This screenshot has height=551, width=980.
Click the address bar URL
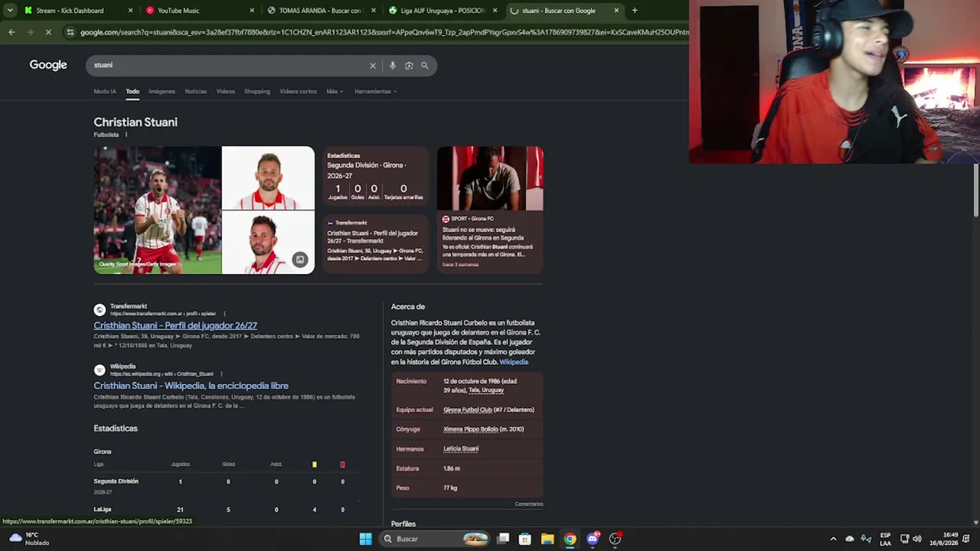pos(383,32)
